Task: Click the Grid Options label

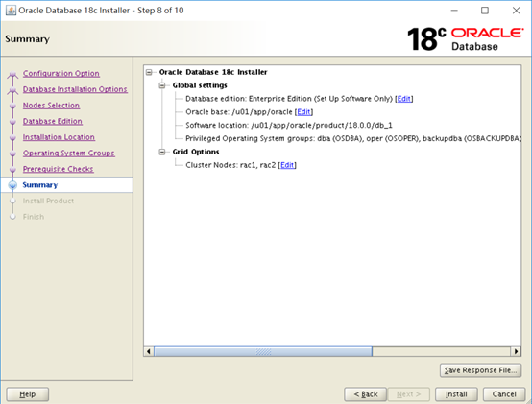Action: tap(196, 152)
